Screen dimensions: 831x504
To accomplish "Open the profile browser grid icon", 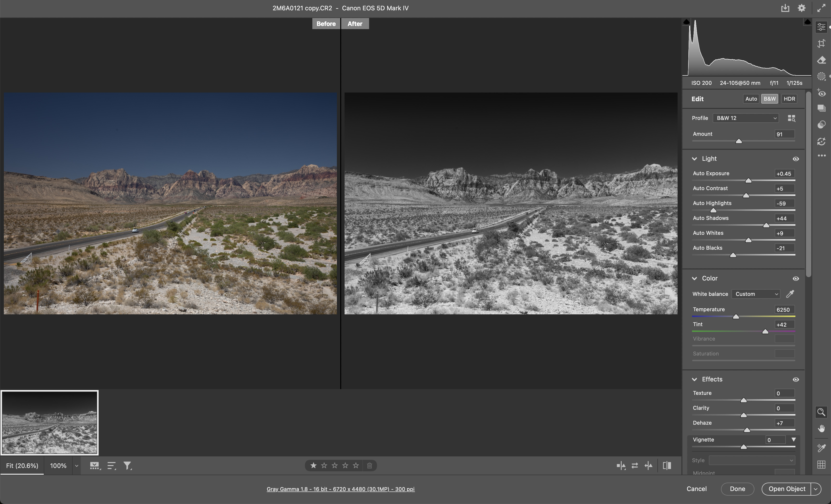I will pos(791,118).
